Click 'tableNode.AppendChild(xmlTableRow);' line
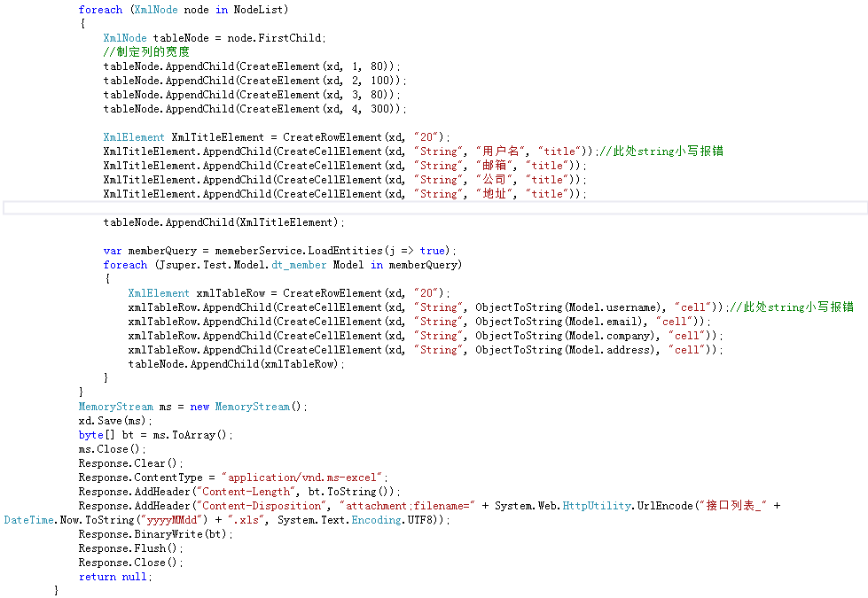 pyautogui.click(x=236, y=364)
